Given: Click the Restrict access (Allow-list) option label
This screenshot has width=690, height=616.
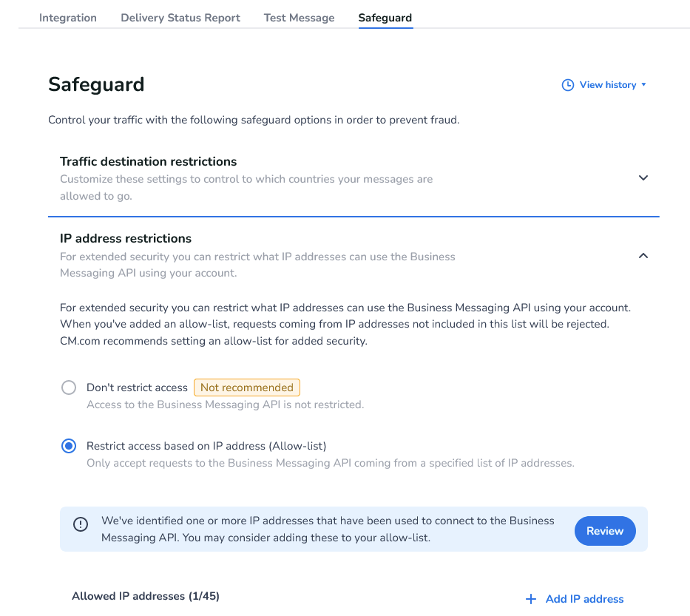Looking at the screenshot, I should point(206,446).
